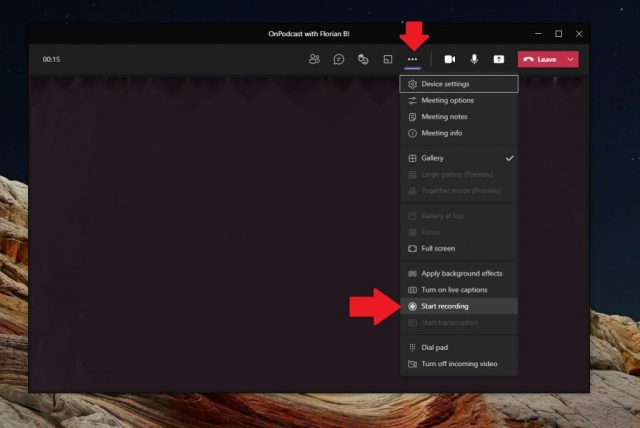This screenshot has width=640, height=428.
Task: Open the Dial pad
Action: coord(459,347)
